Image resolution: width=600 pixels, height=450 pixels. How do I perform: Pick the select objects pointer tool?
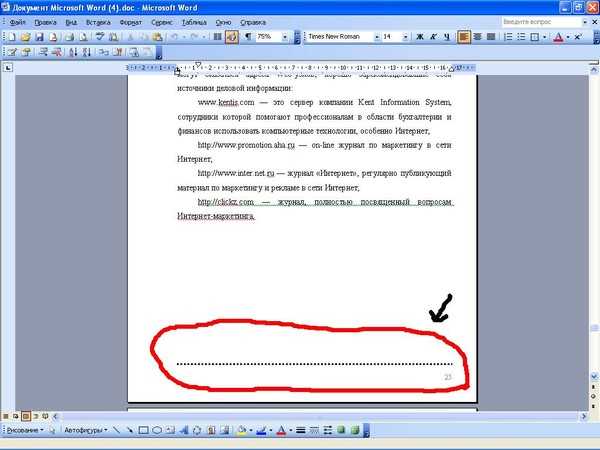pyautogui.click(x=52, y=430)
